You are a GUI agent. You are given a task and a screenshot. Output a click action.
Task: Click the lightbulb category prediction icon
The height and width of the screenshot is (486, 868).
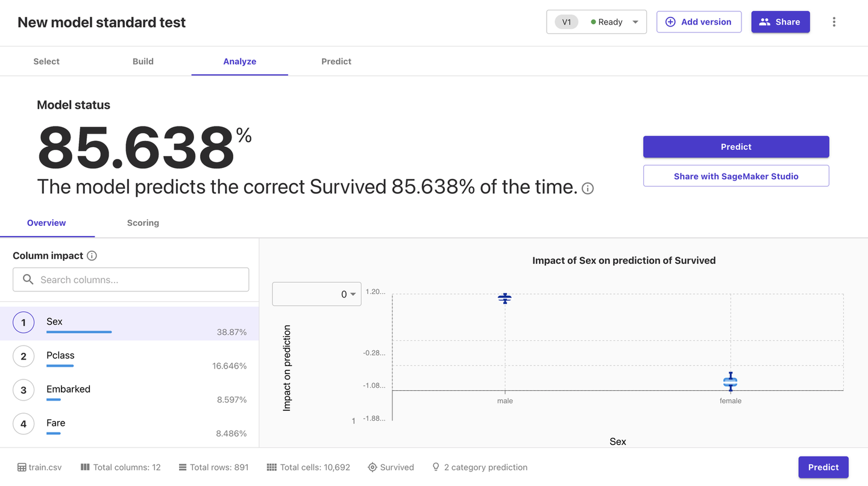click(x=436, y=467)
